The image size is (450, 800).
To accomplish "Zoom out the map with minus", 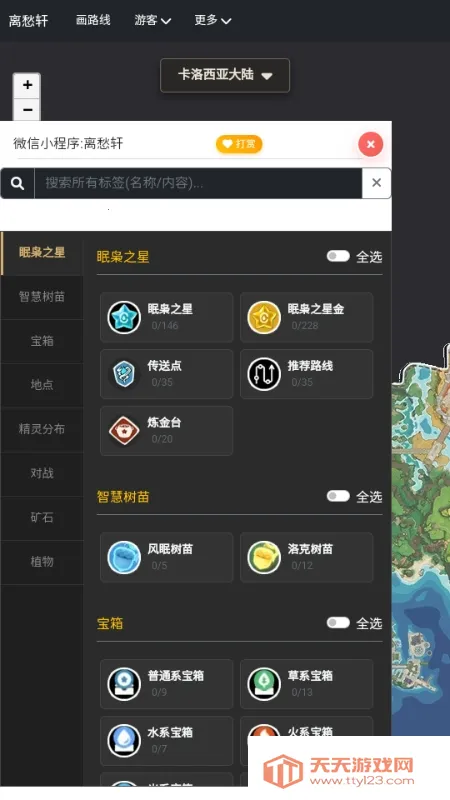I will click(x=27, y=109).
